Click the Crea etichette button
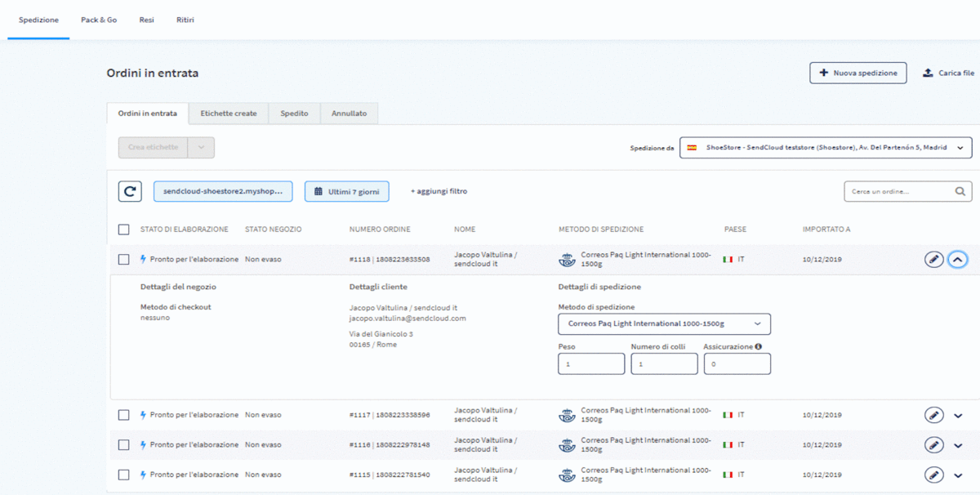980x495 pixels. point(154,148)
